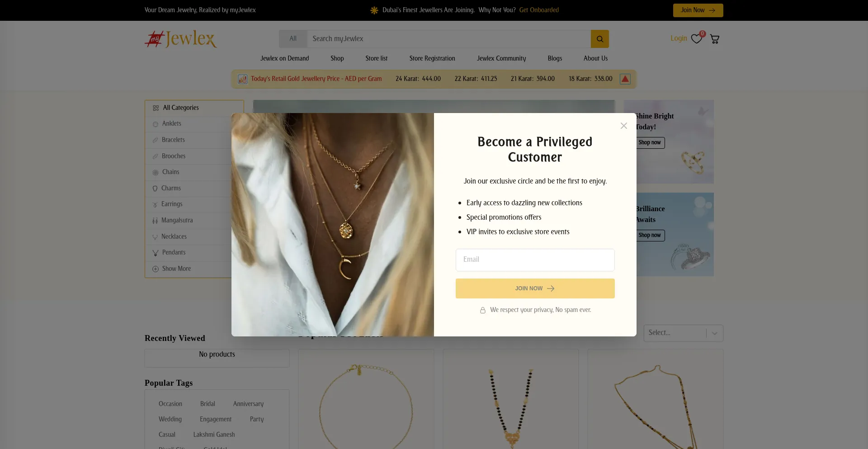
Task: Select the Pendants category
Action: [x=174, y=252]
